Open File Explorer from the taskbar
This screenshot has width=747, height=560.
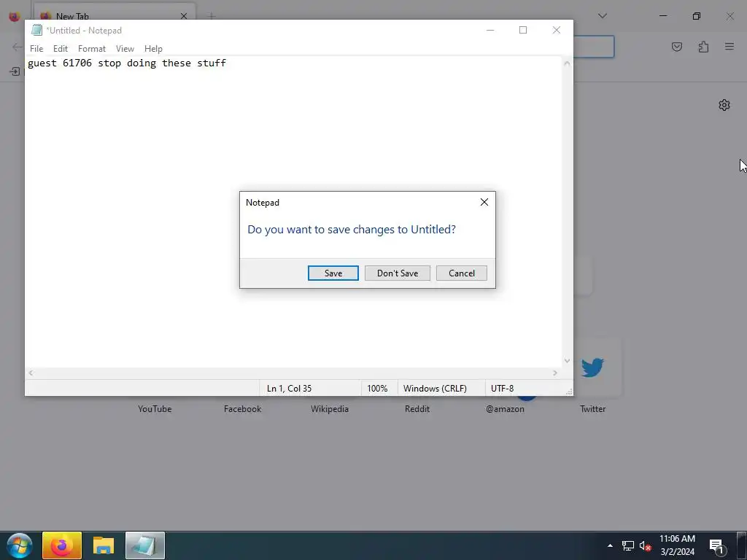(104, 545)
